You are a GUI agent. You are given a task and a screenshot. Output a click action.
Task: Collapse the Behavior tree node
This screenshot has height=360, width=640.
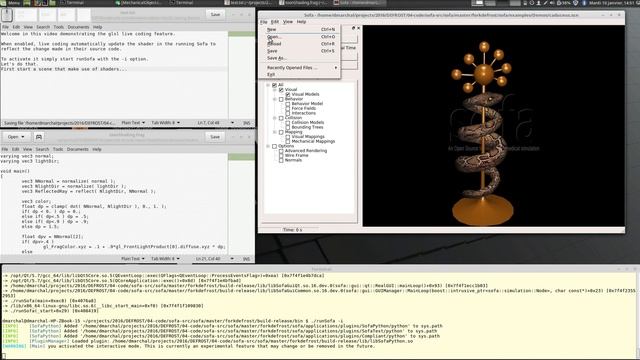[275, 99]
